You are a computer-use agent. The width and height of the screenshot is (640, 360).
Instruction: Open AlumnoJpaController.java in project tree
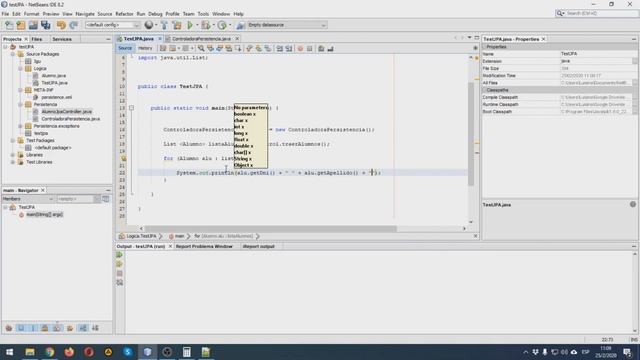[67, 111]
